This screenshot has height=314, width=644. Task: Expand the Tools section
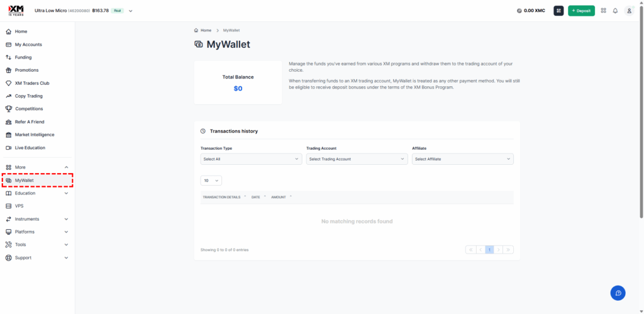(67, 245)
